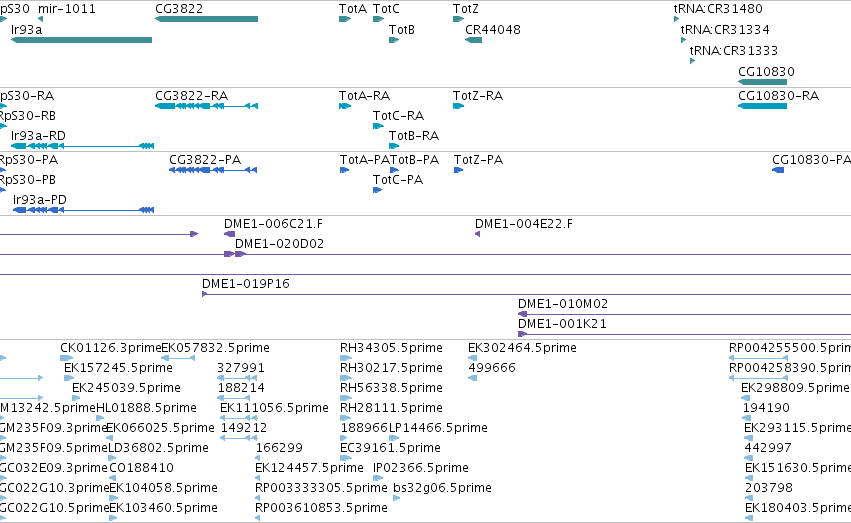The height and width of the screenshot is (523, 851).
Task: Select the RP003610853.5prime EST label
Action: [321, 508]
